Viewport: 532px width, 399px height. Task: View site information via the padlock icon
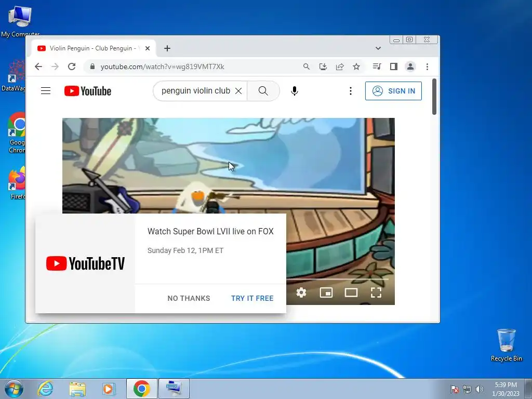pos(92,66)
